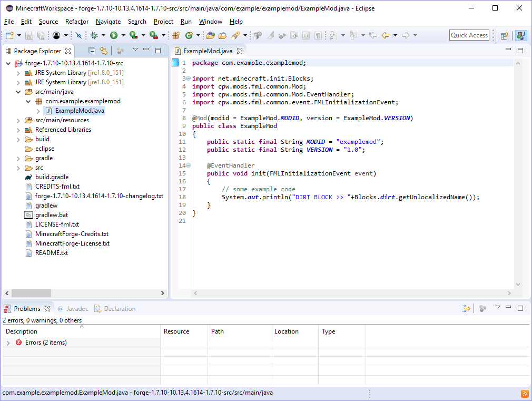Click the Coverage run icon
The height and width of the screenshot is (401, 532).
pos(133,35)
